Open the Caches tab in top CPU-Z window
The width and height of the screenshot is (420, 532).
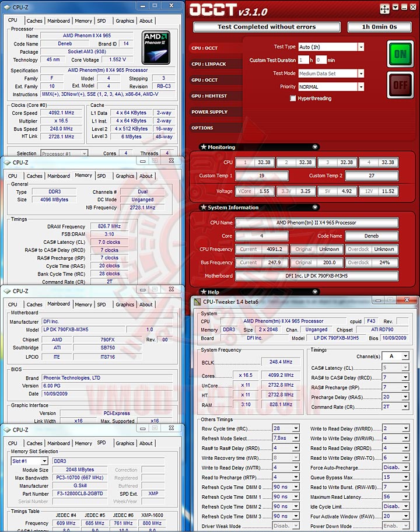point(34,21)
